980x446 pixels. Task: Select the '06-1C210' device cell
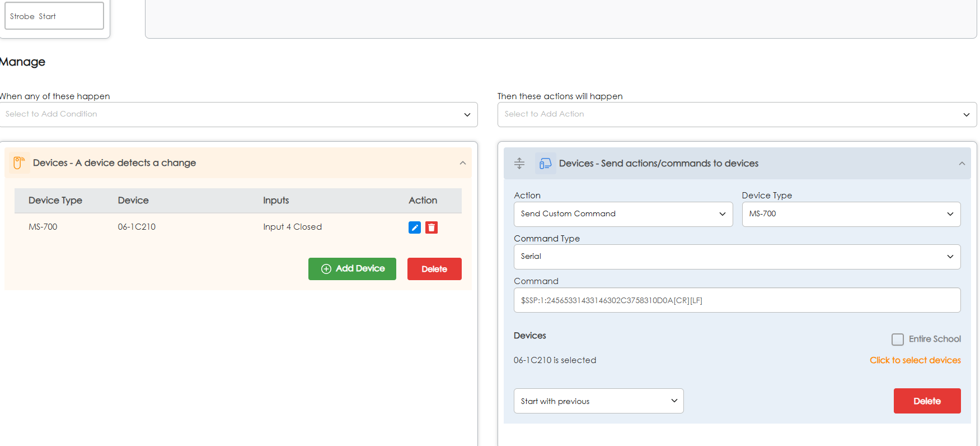pyautogui.click(x=137, y=227)
